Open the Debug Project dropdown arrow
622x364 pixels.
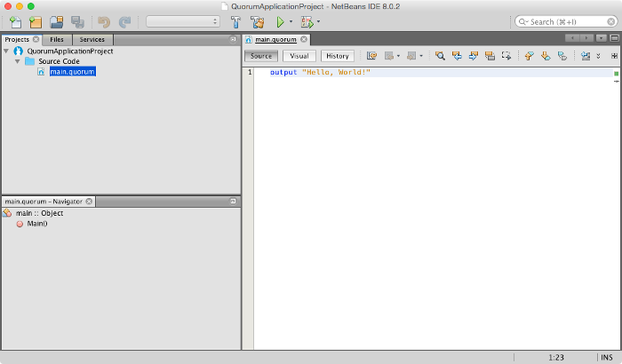pyautogui.click(x=318, y=22)
